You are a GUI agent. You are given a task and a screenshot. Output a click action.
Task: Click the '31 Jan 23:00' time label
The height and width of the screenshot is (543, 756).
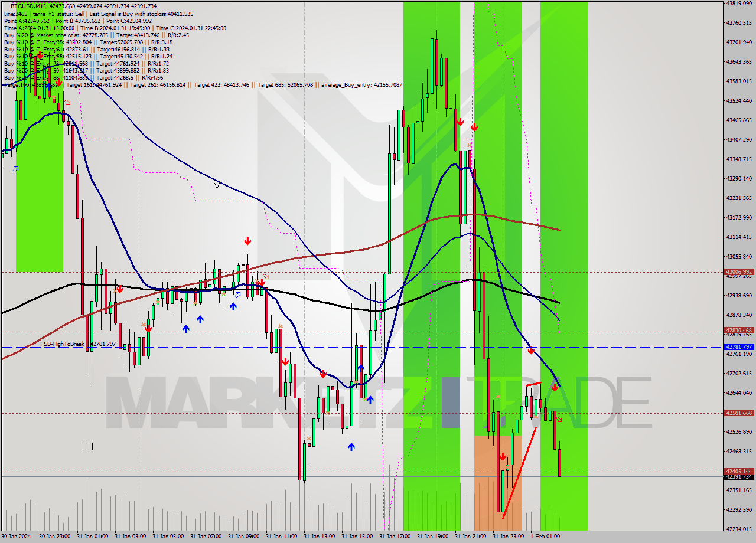[509, 537]
